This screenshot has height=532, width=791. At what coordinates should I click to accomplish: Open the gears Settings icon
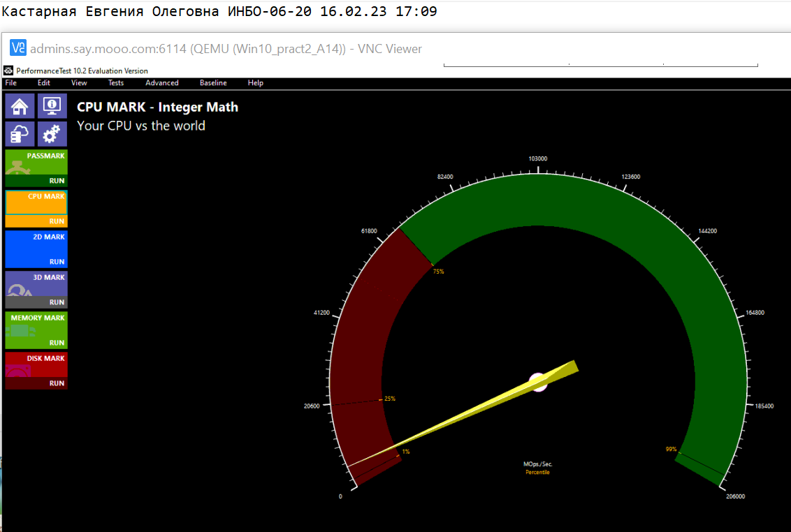[x=52, y=134]
